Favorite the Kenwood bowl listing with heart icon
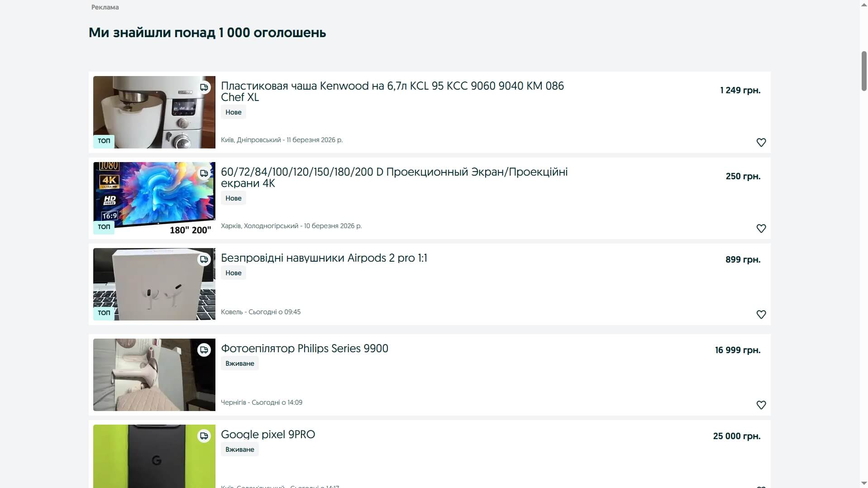868x488 pixels. (x=761, y=143)
